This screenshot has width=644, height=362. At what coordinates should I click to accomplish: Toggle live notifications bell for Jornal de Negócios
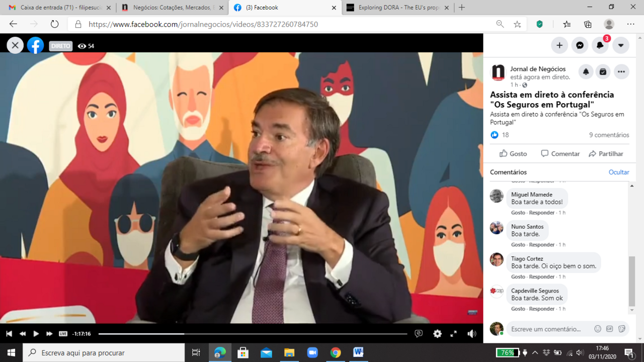click(x=586, y=72)
